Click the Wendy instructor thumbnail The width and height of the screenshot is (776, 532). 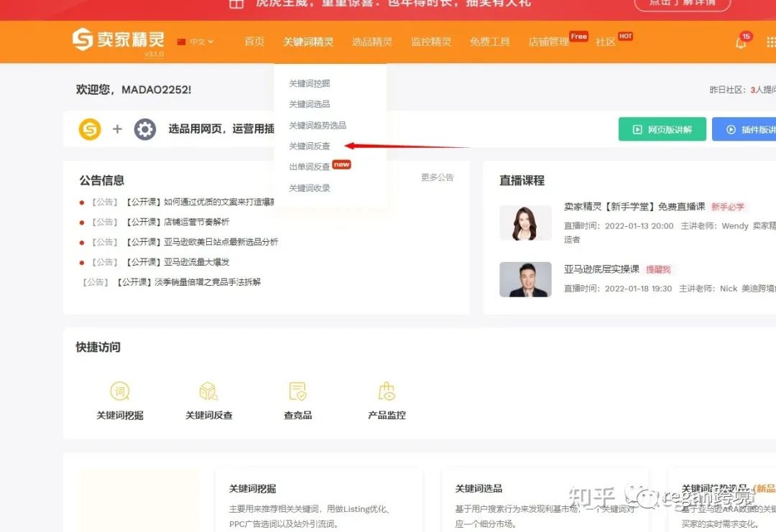(525, 223)
